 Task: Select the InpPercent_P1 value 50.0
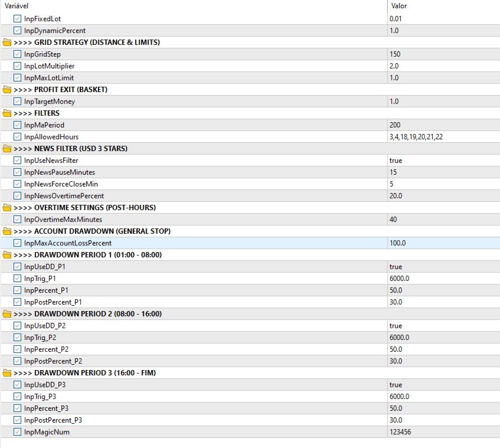(x=396, y=290)
